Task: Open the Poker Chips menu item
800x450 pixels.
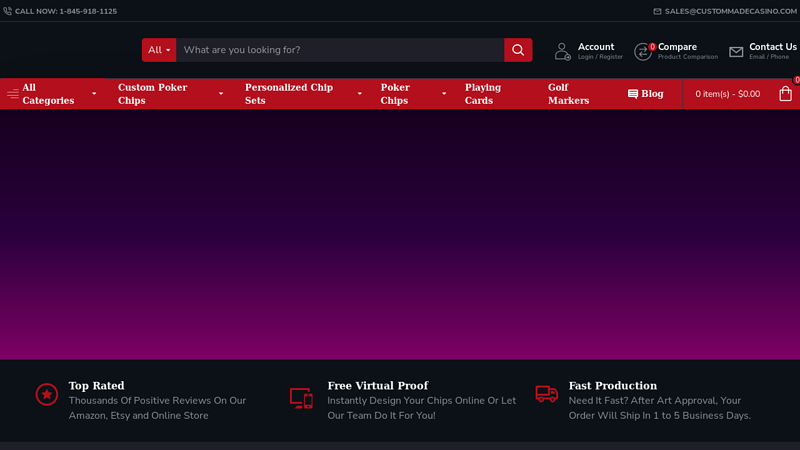Action: click(395, 94)
